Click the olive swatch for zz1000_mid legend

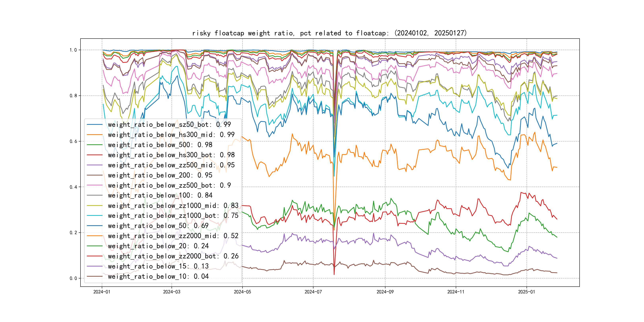(x=95, y=206)
